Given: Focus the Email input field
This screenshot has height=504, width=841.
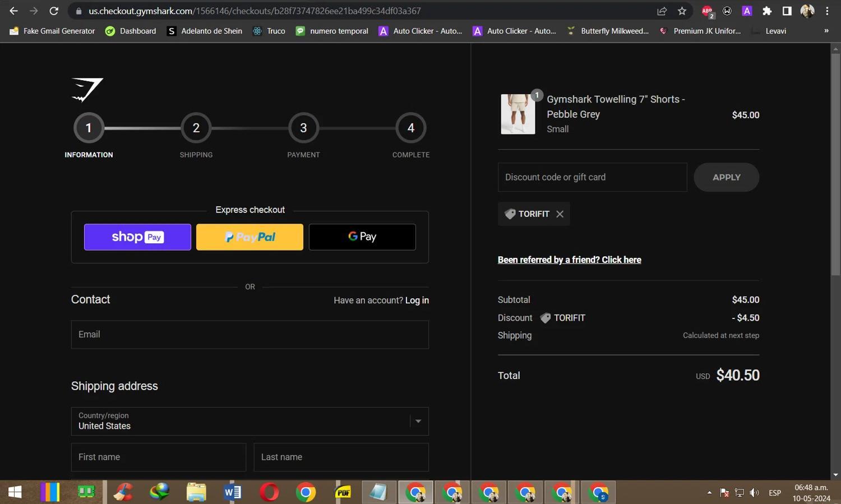Looking at the screenshot, I should [250, 335].
